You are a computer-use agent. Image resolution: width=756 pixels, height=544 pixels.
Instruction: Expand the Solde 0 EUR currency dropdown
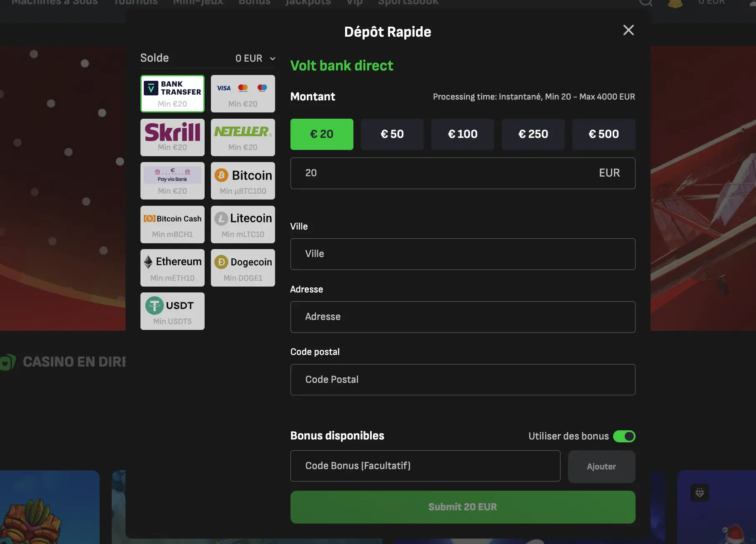pos(255,58)
